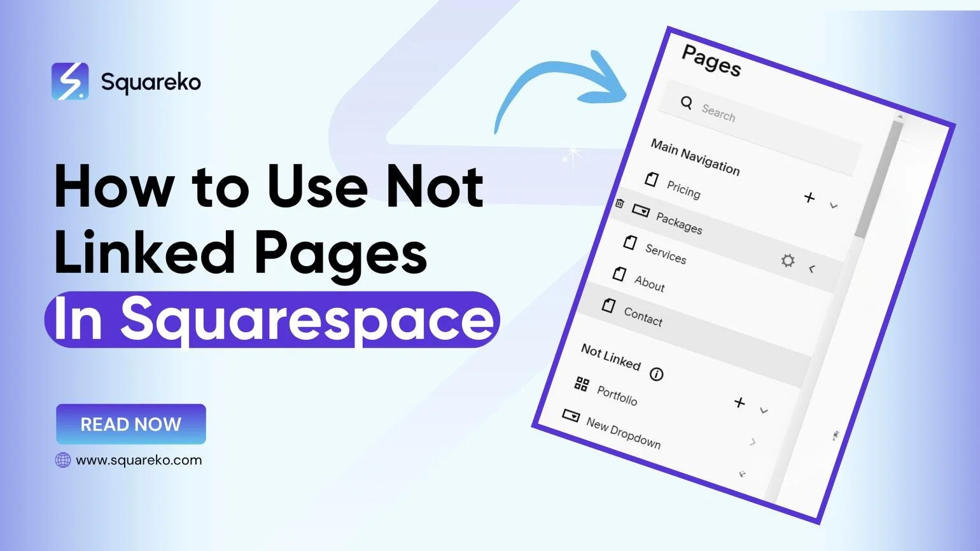Collapse the Main Navigation section chevron

[x=834, y=206]
